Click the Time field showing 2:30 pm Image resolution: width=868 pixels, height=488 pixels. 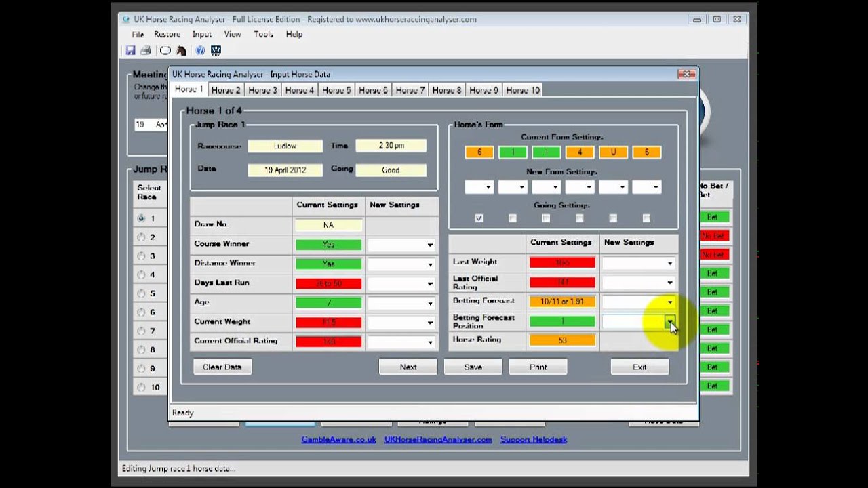(x=391, y=146)
